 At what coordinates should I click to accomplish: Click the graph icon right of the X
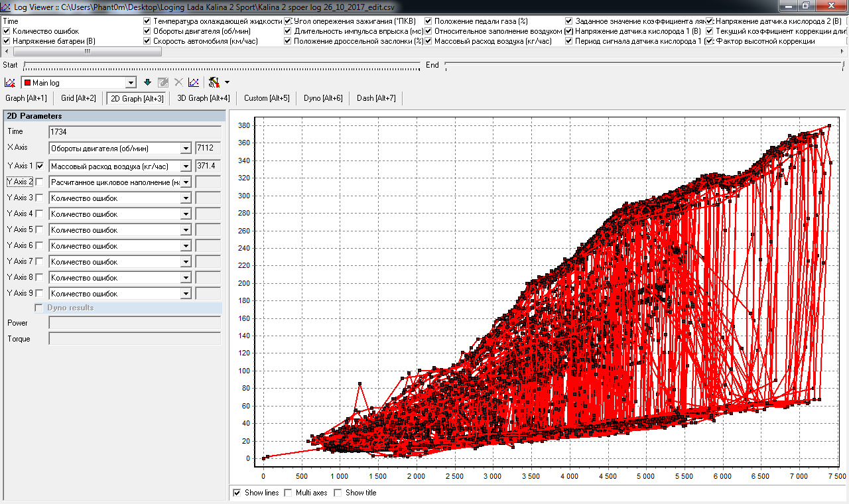193,82
